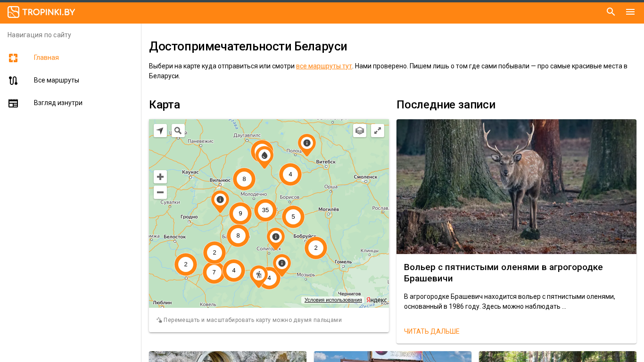The height and width of the screenshot is (362, 644).
Task: Open Главная from sidebar navigation
Action: [x=46, y=58]
